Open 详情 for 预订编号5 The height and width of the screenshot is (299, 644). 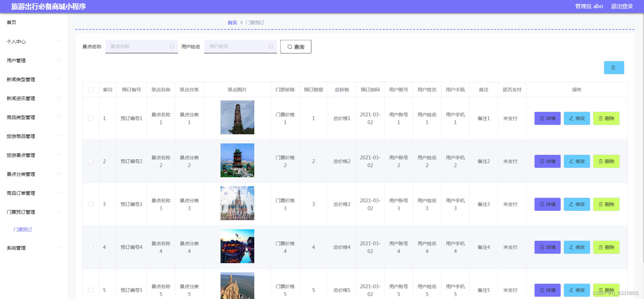(x=547, y=290)
